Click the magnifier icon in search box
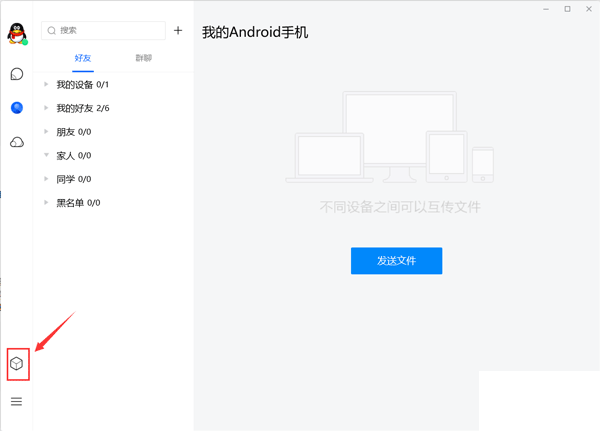This screenshot has height=431, width=600. 53,31
